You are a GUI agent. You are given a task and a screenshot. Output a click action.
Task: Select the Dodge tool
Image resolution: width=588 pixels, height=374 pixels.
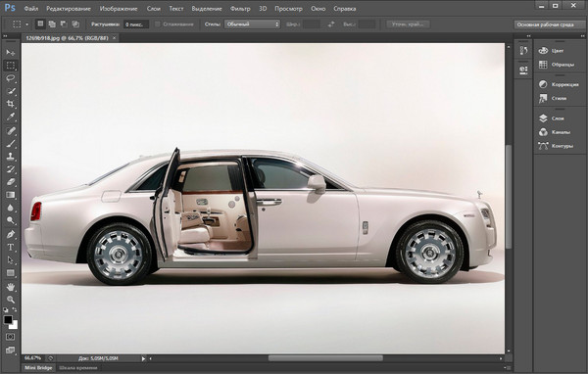(x=11, y=220)
